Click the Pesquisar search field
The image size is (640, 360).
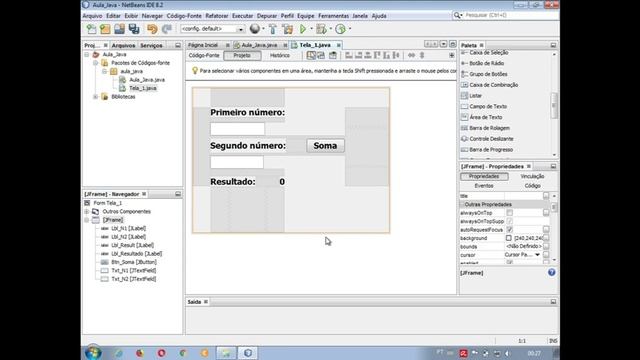pyautogui.click(x=511, y=15)
